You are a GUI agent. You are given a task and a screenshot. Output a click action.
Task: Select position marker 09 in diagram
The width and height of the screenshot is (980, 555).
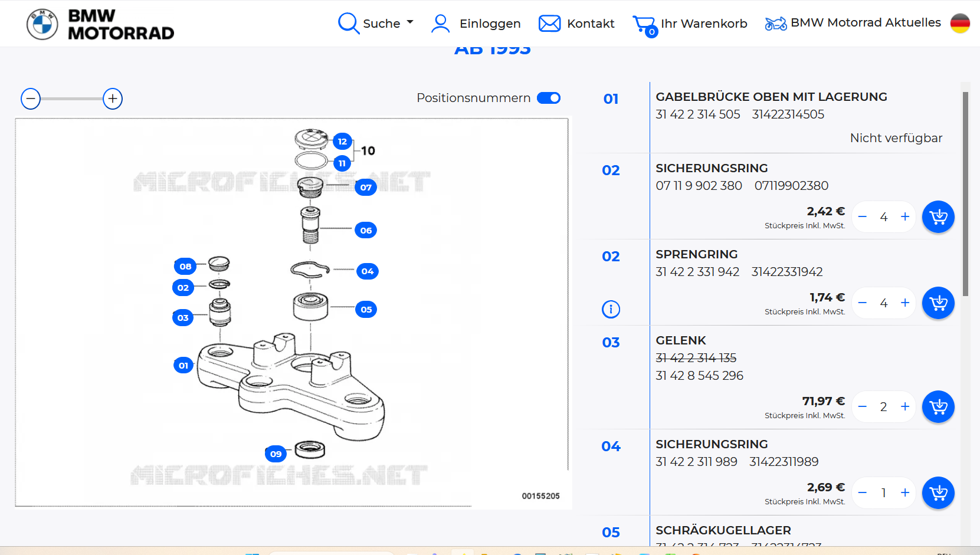point(276,454)
